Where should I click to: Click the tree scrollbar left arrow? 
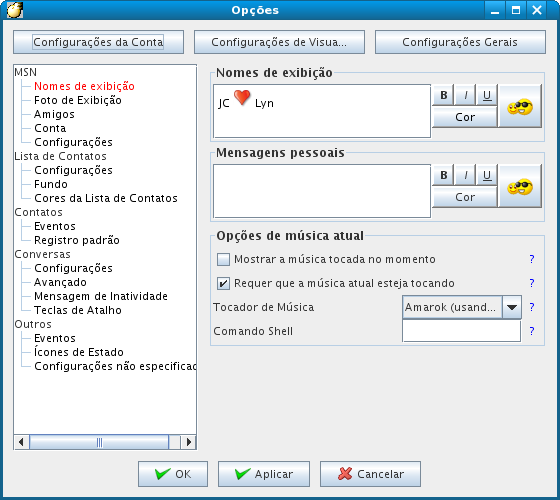click(x=21, y=442)
